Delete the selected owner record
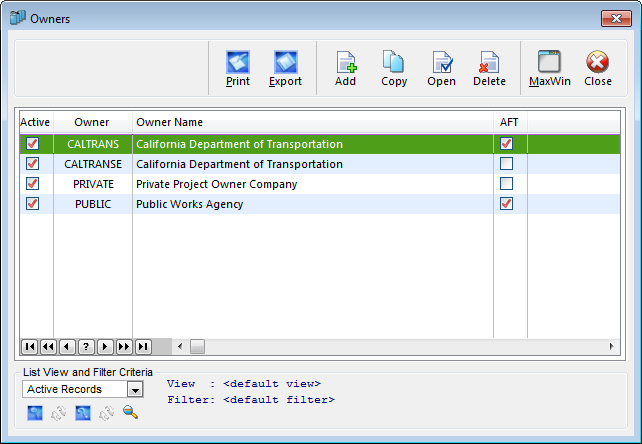This screenshot has width=642, height=444. [x=489, y=68]
